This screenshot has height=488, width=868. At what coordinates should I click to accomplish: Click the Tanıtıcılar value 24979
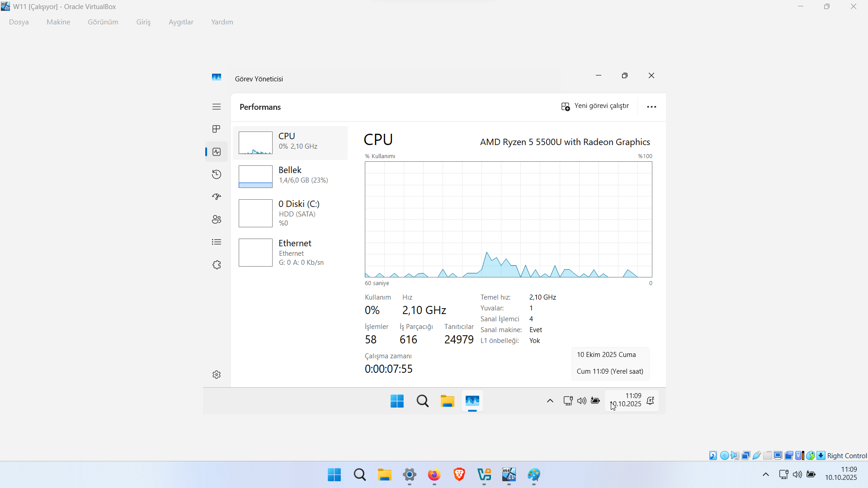(459, 340)
